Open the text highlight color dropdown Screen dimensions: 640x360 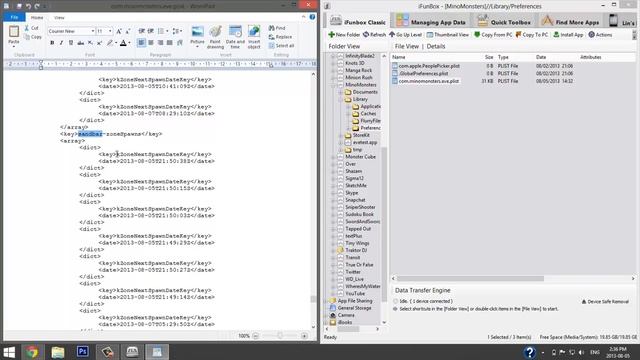point(116,43)
